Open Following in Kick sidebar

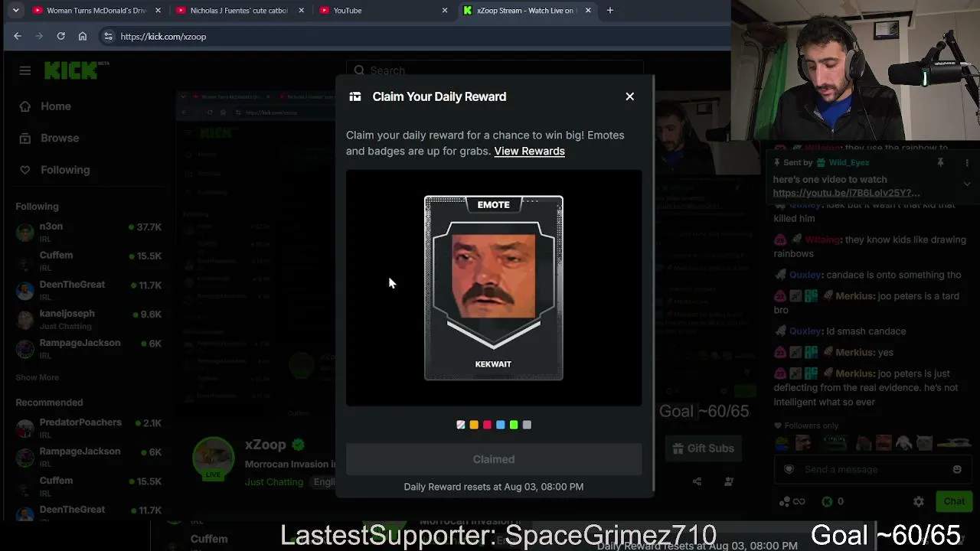click(55, 170)
